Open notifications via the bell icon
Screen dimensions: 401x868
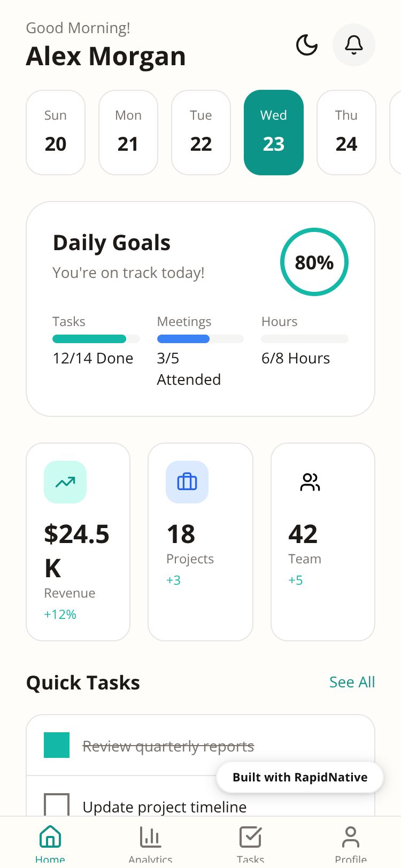point(353,45)
